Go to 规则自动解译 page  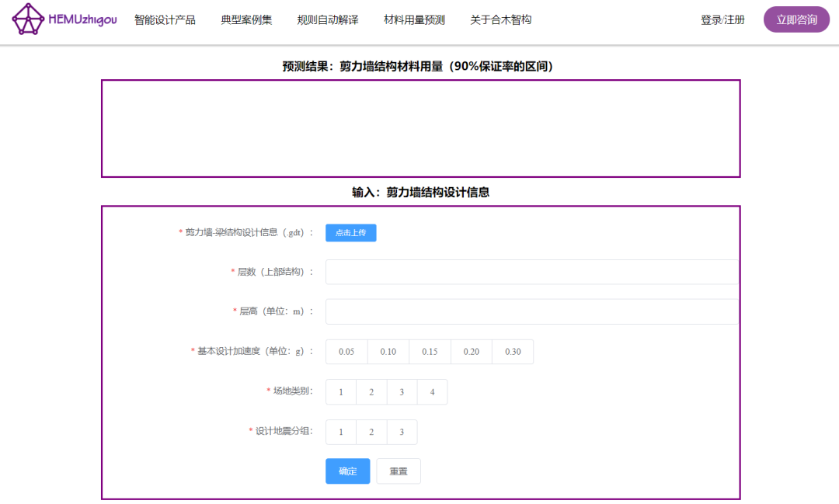coord(328,20)
